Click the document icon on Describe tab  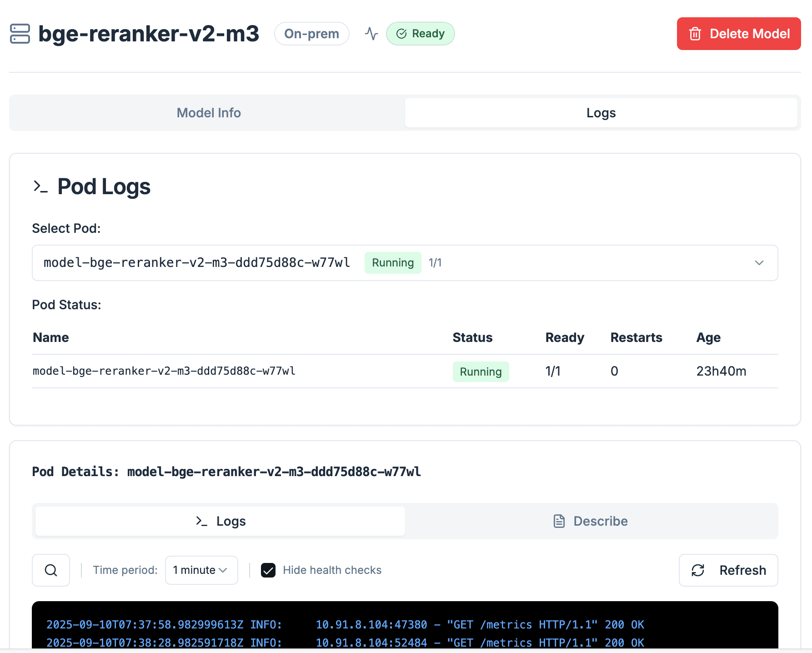click(x=559, y=521)
